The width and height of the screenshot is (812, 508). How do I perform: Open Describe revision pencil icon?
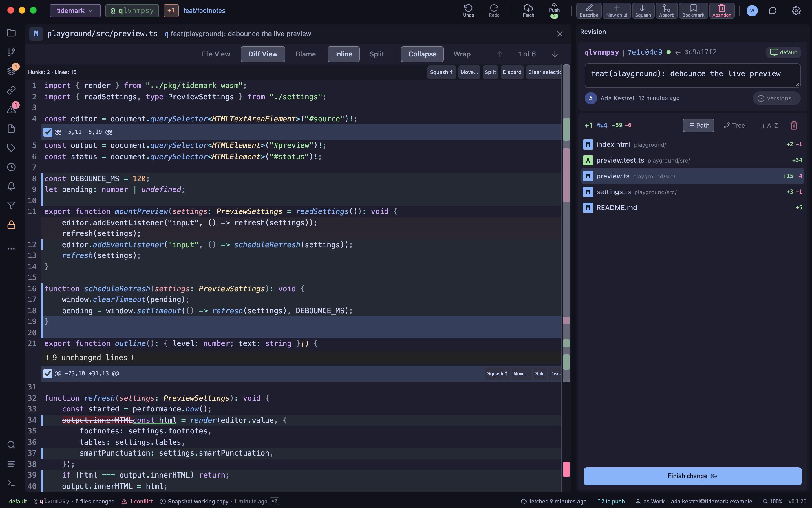588,10
